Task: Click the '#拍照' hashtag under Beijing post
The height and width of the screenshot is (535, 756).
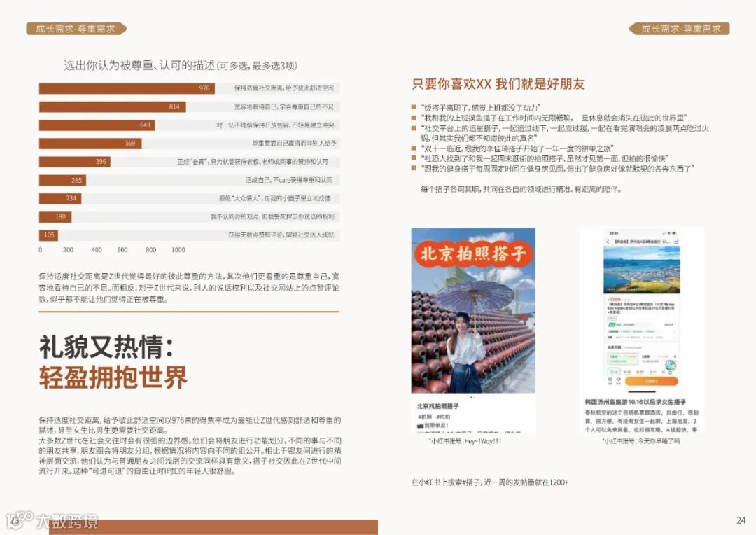Action: tap(425, 417)
